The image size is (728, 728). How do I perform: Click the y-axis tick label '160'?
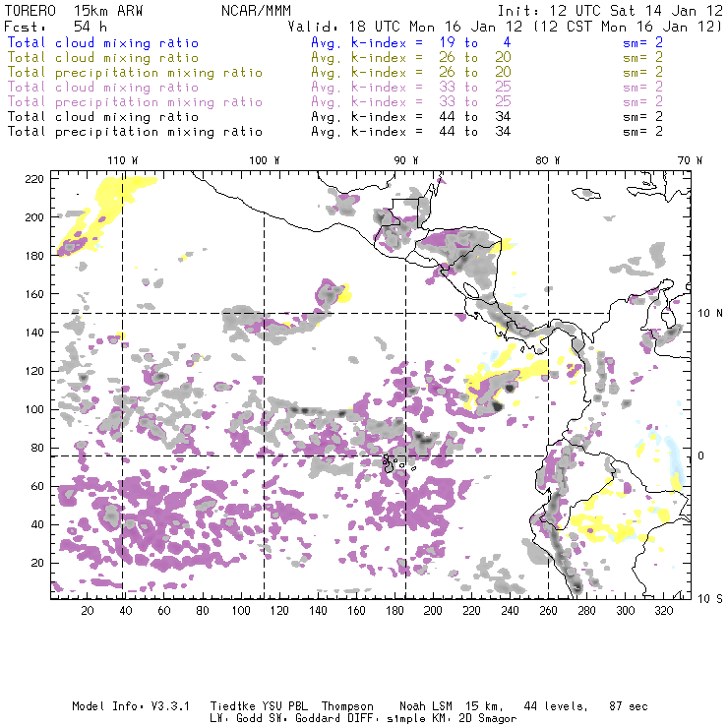click(34, 294)
